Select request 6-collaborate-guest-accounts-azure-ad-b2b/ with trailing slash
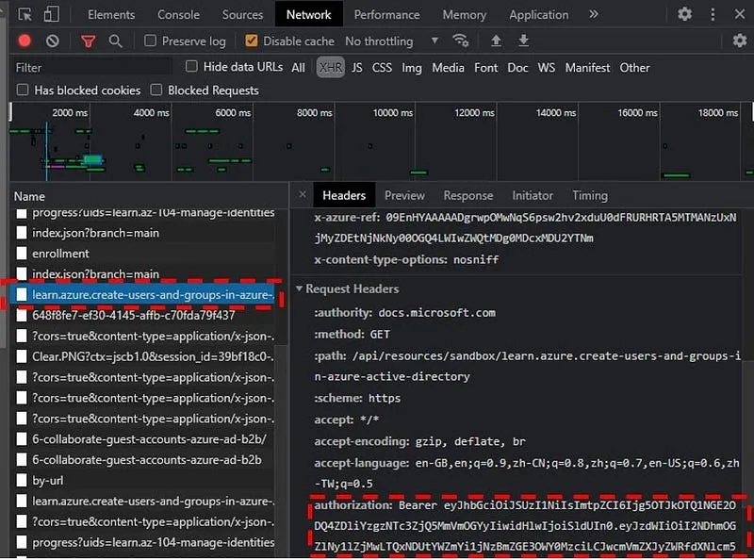Screen dimensions: 754x560 coord(144,439)
